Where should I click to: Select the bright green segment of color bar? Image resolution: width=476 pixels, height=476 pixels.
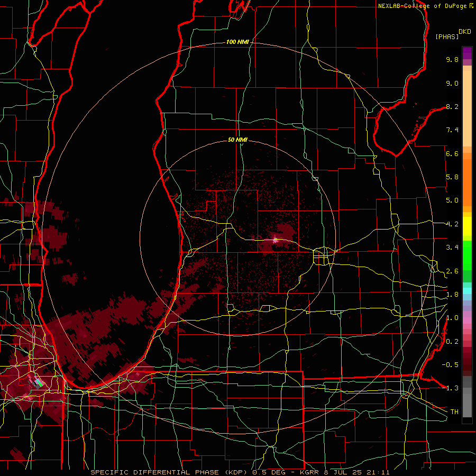point(467,255)
